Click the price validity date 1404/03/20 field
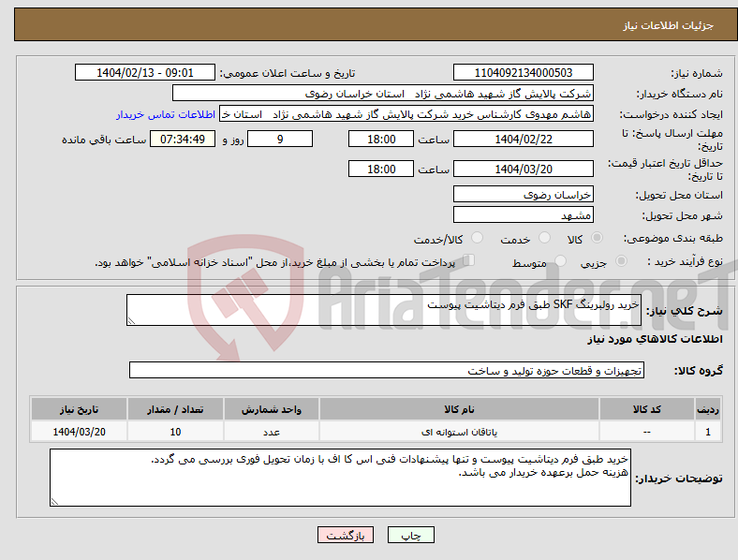This screenshot has height=560, width=738. pyautogui.click(x=523, y=169)
